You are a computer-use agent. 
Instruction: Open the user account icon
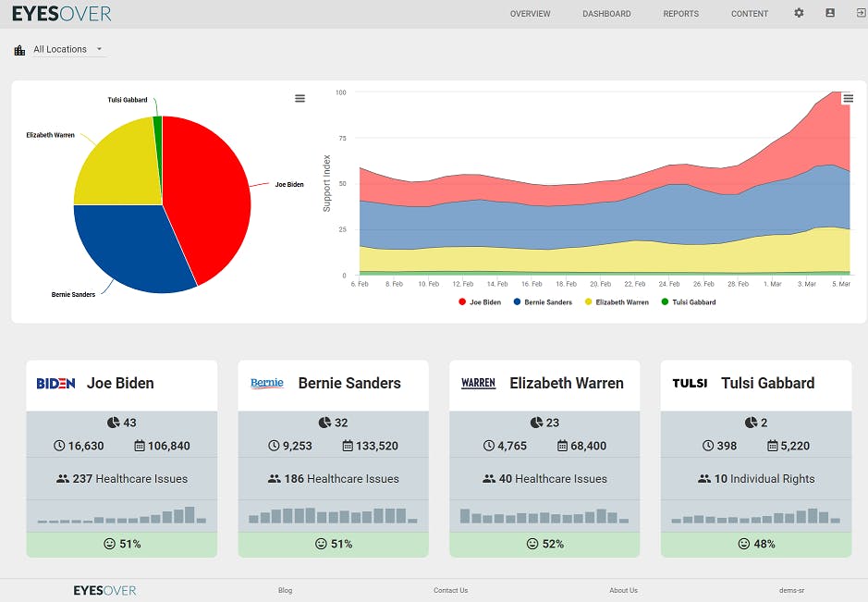pyautogui.click(x=830, y=13)
